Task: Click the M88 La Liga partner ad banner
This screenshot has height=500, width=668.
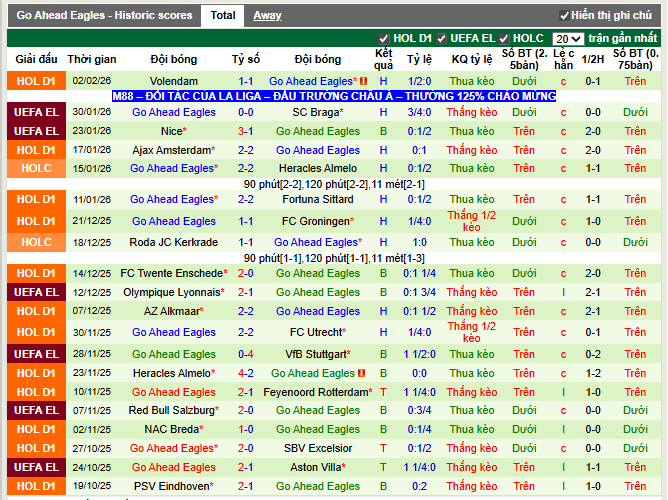Action: (x=334, y=96)
